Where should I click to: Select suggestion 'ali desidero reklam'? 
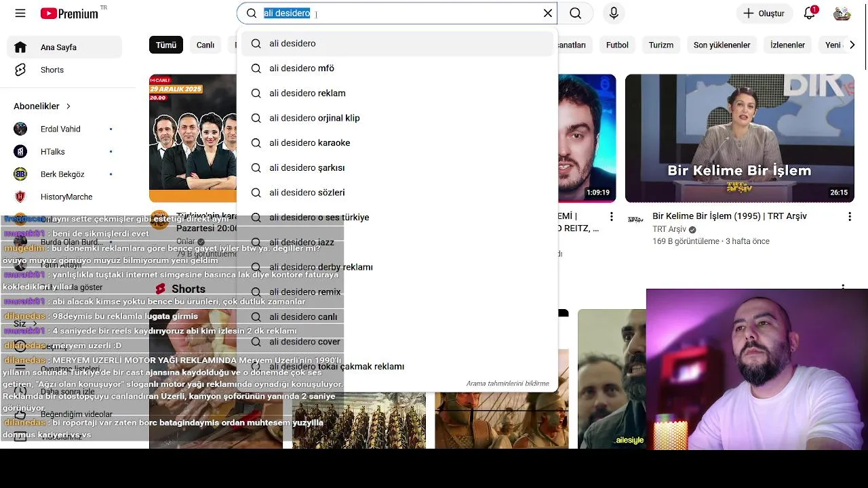point(397,93)
